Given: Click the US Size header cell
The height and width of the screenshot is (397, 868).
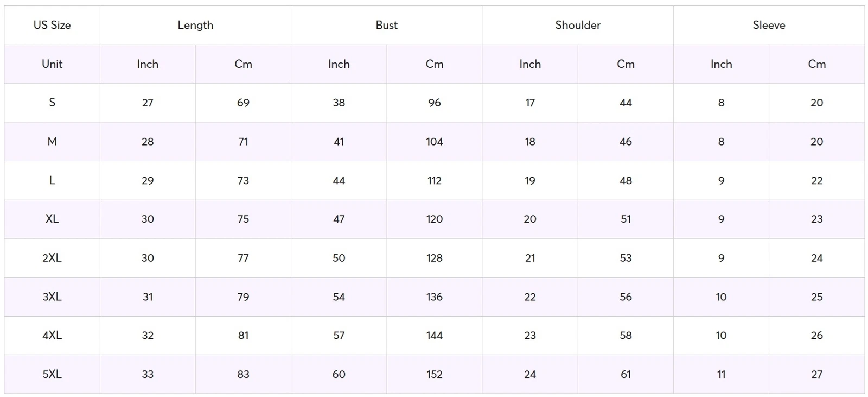Looking at the screenshot, I should (x=52, y=25).
